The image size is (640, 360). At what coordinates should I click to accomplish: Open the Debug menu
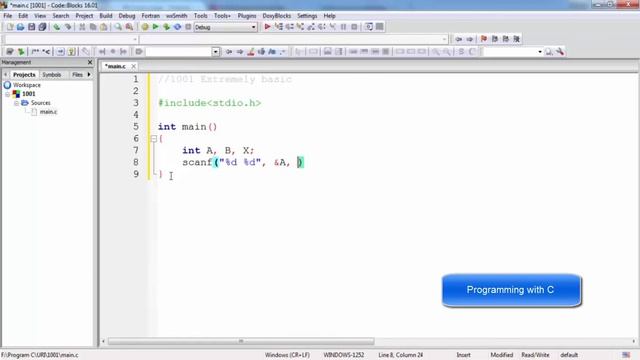pos(127,16)
